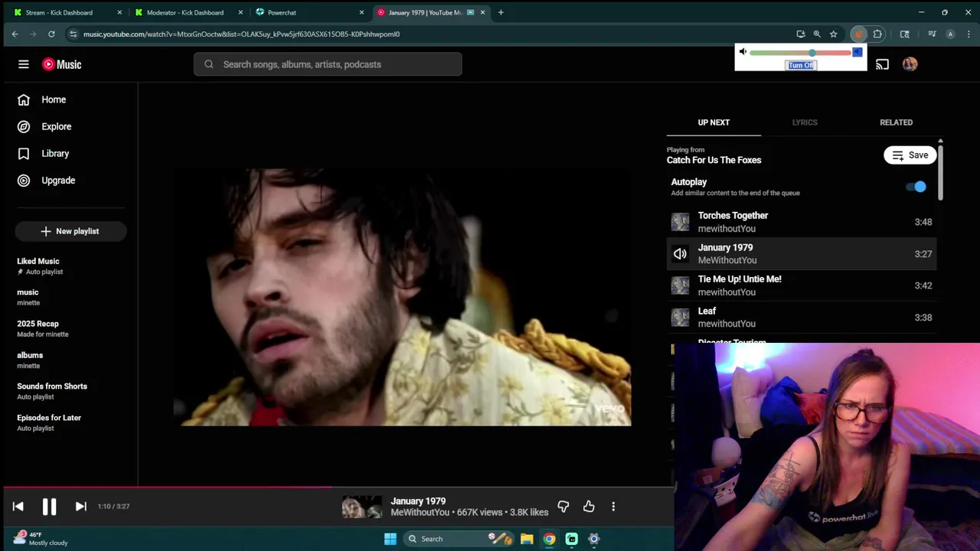
Task: Open Chrome extensions puzzle icon
Action: [877, 34]
